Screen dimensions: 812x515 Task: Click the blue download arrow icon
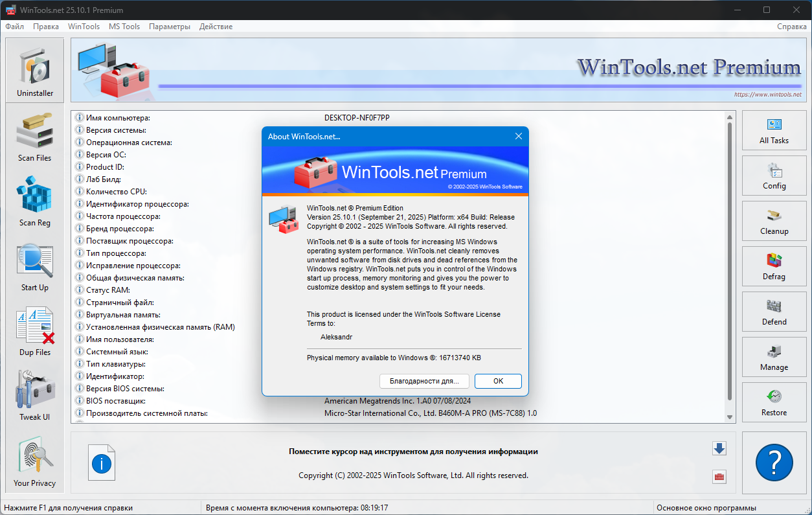[x=719, y=448]
